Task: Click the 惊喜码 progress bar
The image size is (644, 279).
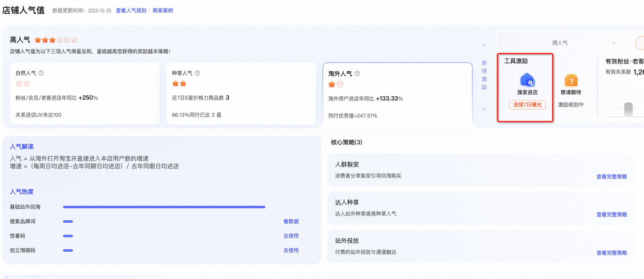Action: pos(68,236)
